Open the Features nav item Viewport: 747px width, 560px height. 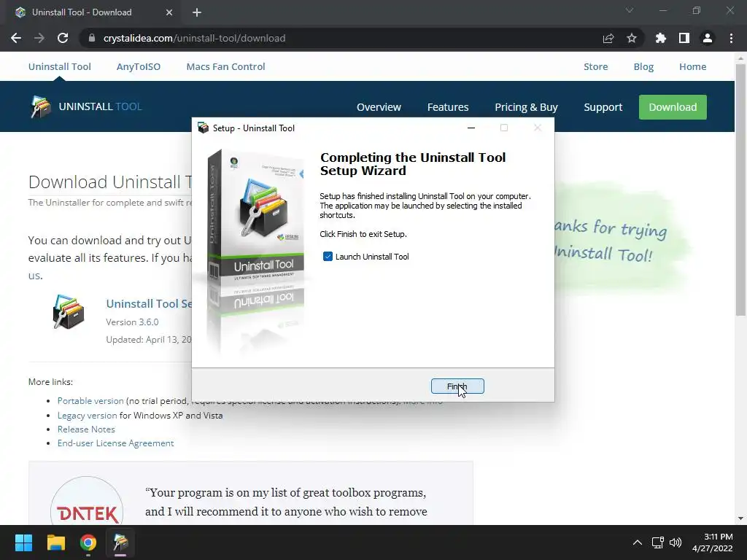(x=448, y=107)
